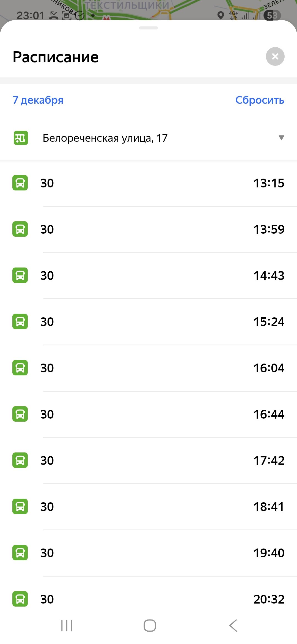Tap the drag handle atop the schedule sheet

click(x=148, y=28)
